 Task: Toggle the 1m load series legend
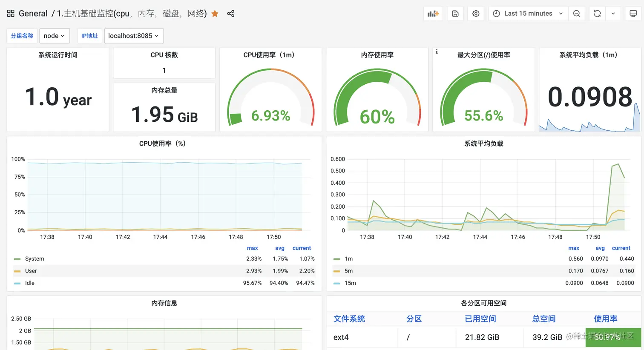click(349, 259)
